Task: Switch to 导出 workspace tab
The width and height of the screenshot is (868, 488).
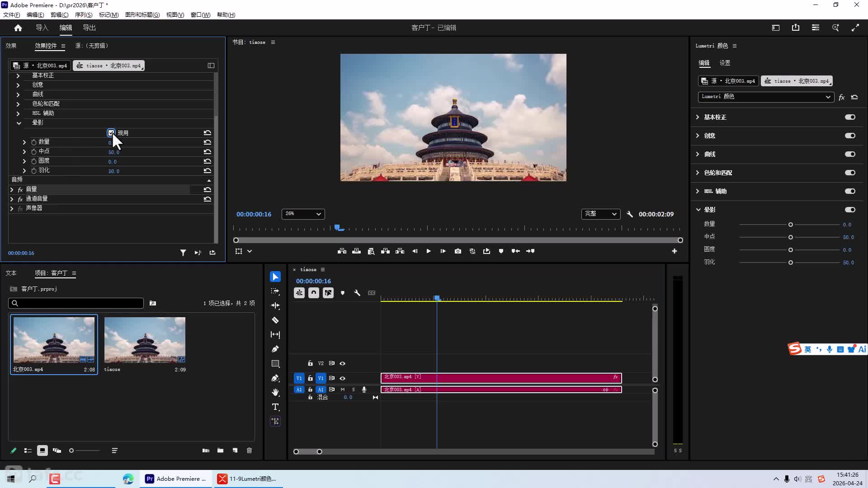Action: (x=89, y=28)
